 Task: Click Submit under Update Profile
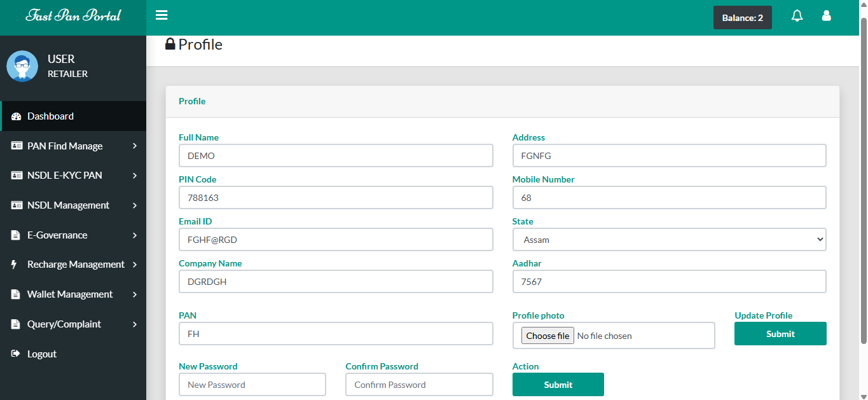[x=780, y=334]
